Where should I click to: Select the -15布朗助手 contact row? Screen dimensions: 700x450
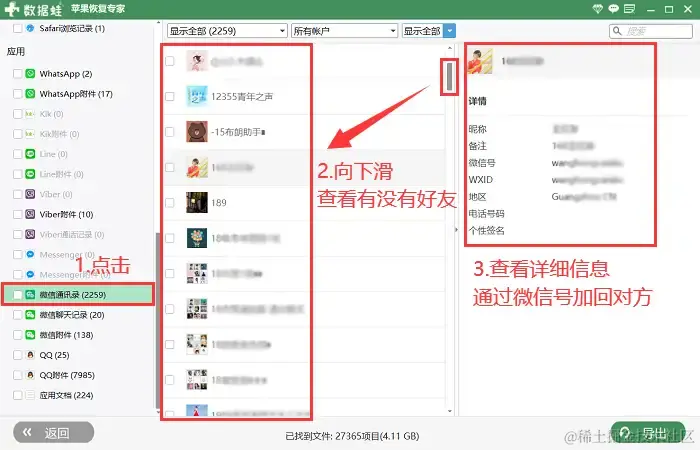303,132
